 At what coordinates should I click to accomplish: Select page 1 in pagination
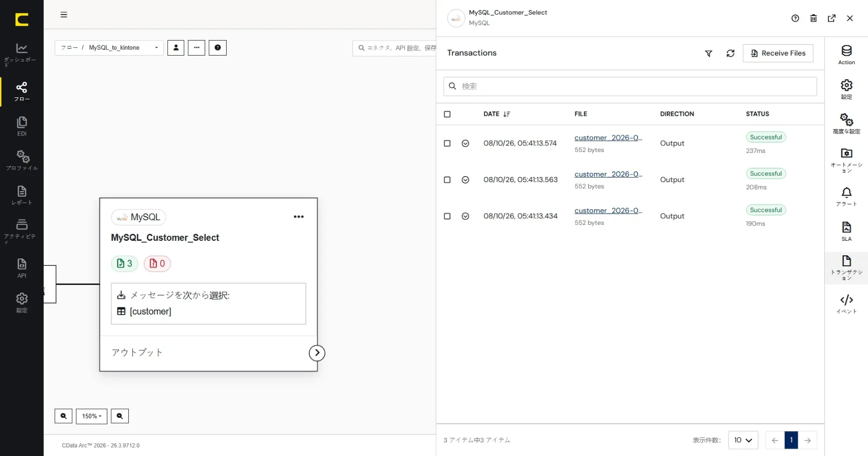(791, 440)
